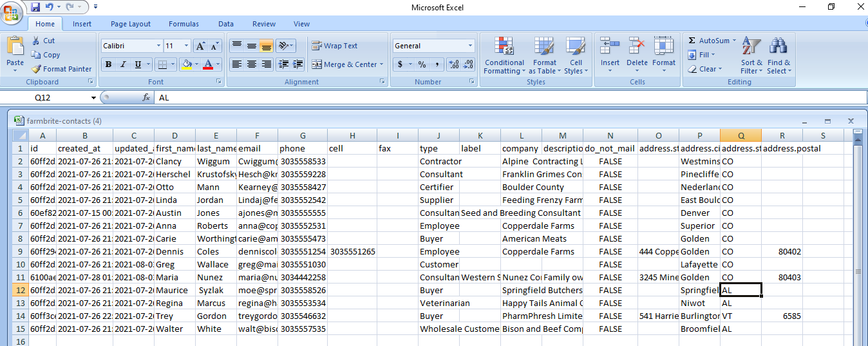Click the Save icon in quick access toolbar
868x346 pixels.
coord(35,7)
